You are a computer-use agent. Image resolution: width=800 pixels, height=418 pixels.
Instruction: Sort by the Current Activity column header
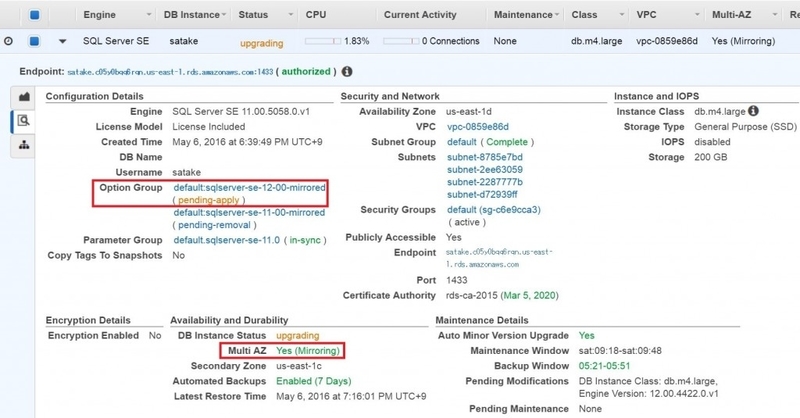(420, 15)
